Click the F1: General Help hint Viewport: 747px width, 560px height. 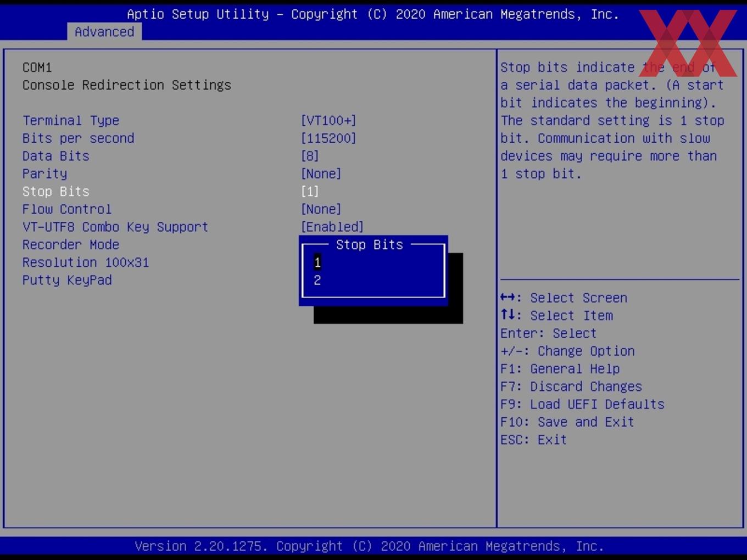(x=560, y=369)
